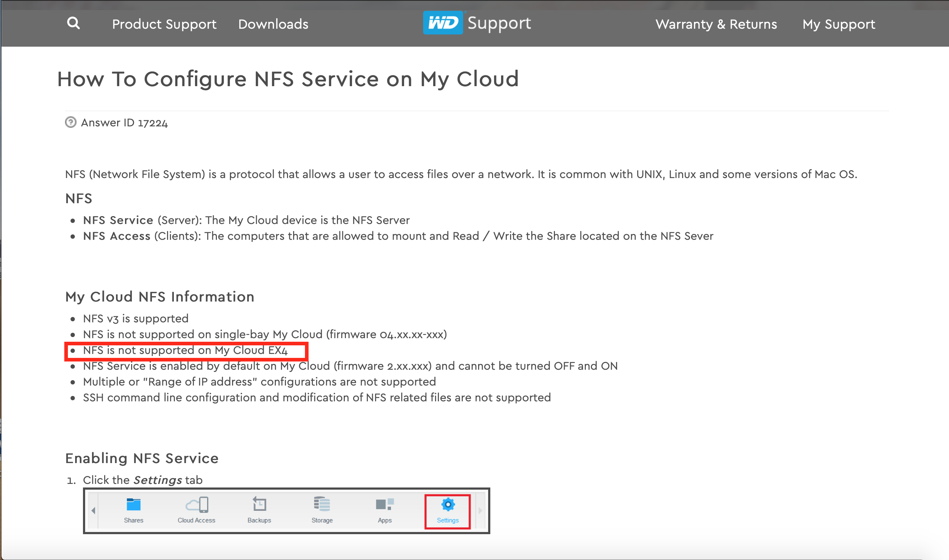
Task: Click 'NFS is not supported on My Cloud EX4'
Action: pos(185,350)
